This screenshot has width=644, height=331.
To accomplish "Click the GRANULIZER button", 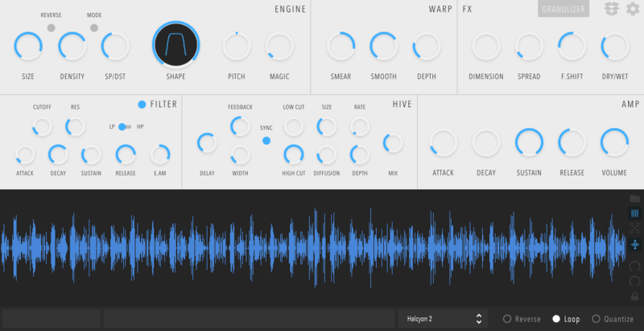I will coord(563,9).
